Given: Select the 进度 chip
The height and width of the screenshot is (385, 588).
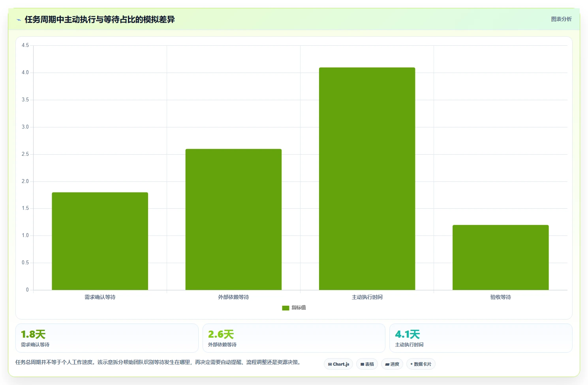Looking at the screenshot, I should (x=392, y=364).
